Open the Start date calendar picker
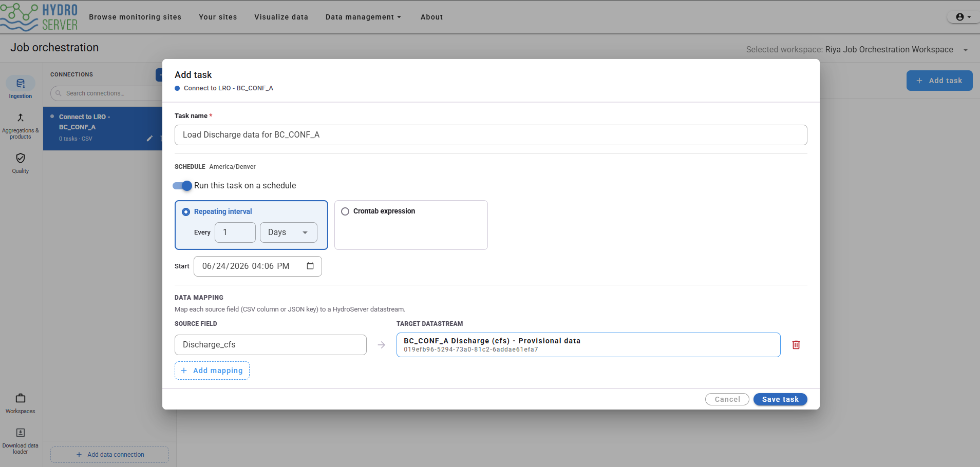 pyautogui.click(x=310, y=266)
